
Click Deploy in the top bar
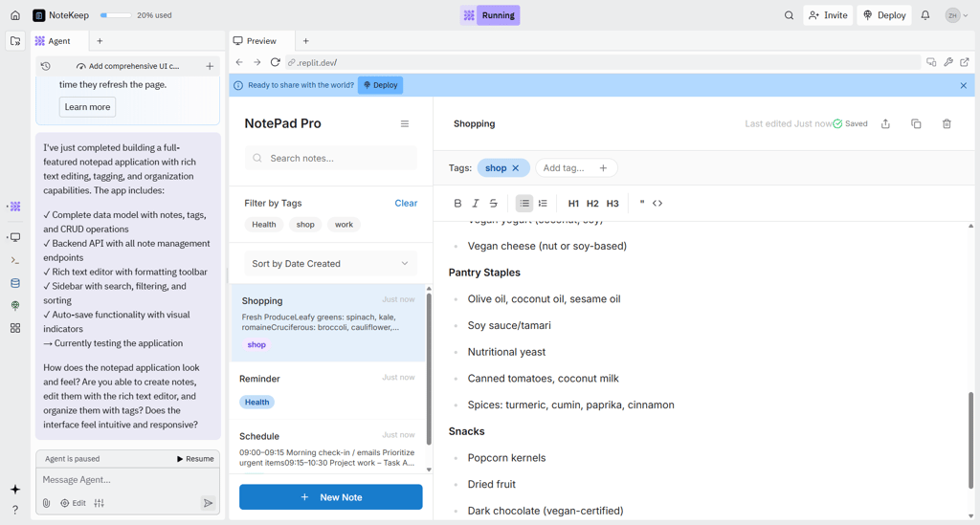click(x=884, y=15)
